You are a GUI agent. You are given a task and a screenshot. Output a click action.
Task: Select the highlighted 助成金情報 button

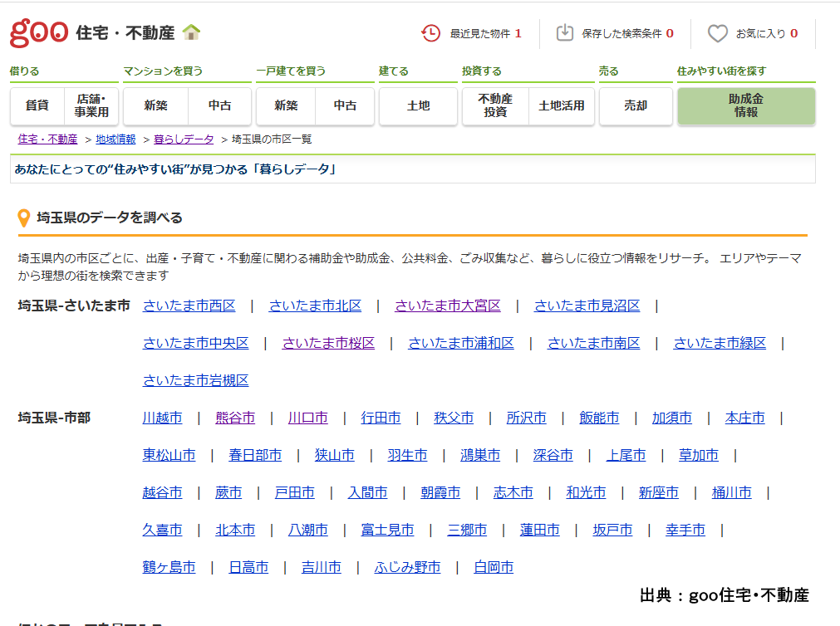[746, 106]
